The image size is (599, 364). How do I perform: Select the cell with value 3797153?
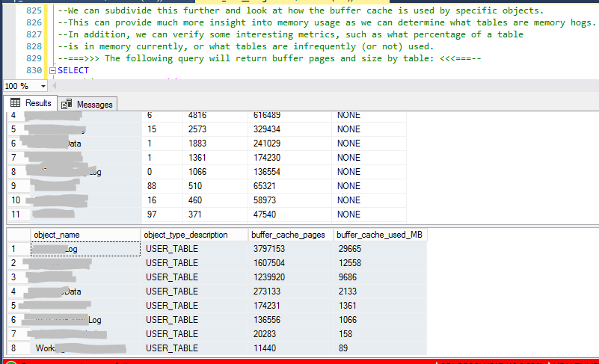coord(290,249)
